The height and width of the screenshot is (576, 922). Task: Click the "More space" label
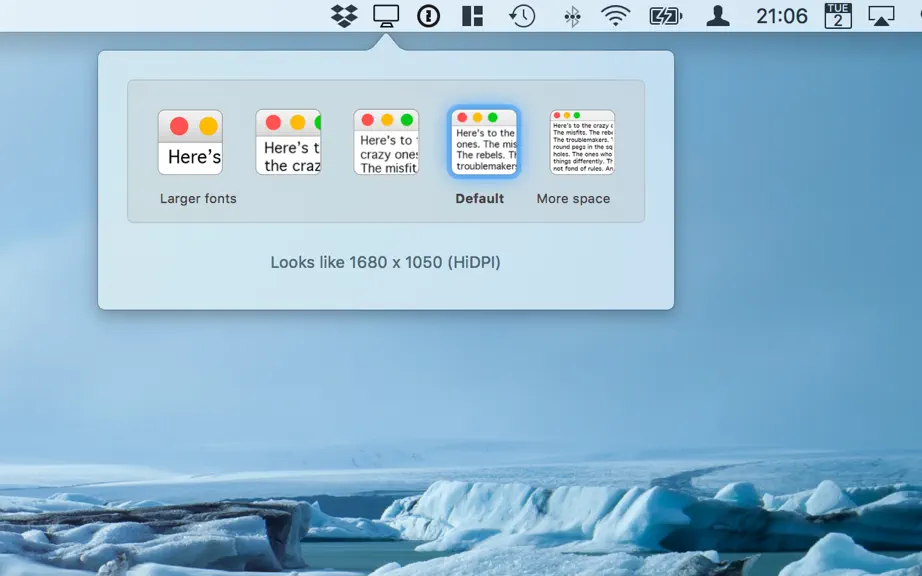point(573,199)
